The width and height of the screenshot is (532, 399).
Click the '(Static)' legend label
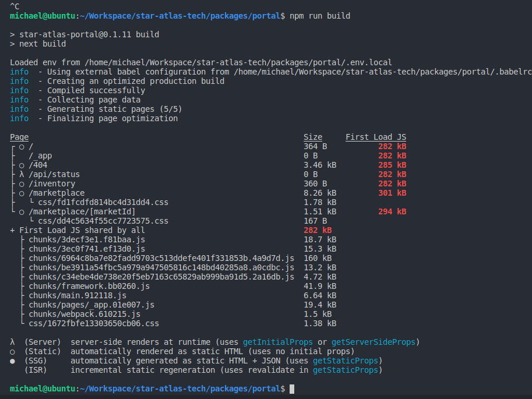tap(43, 351)
